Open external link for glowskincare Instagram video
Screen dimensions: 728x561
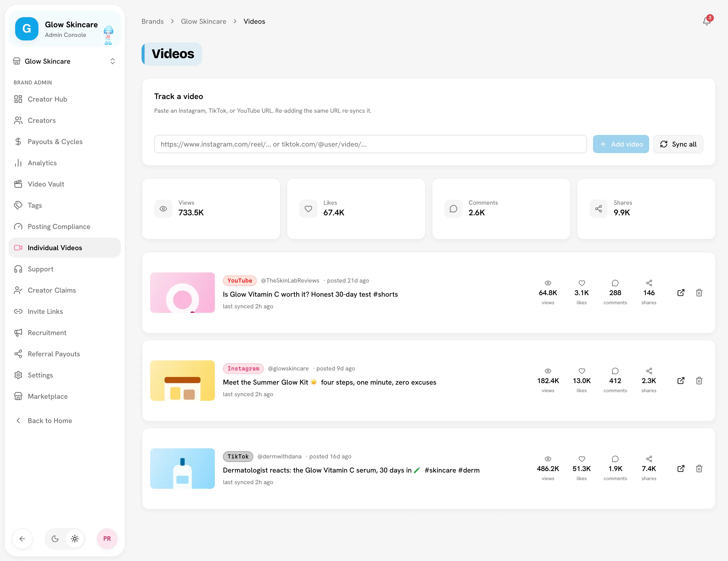[x=681, y=380]
